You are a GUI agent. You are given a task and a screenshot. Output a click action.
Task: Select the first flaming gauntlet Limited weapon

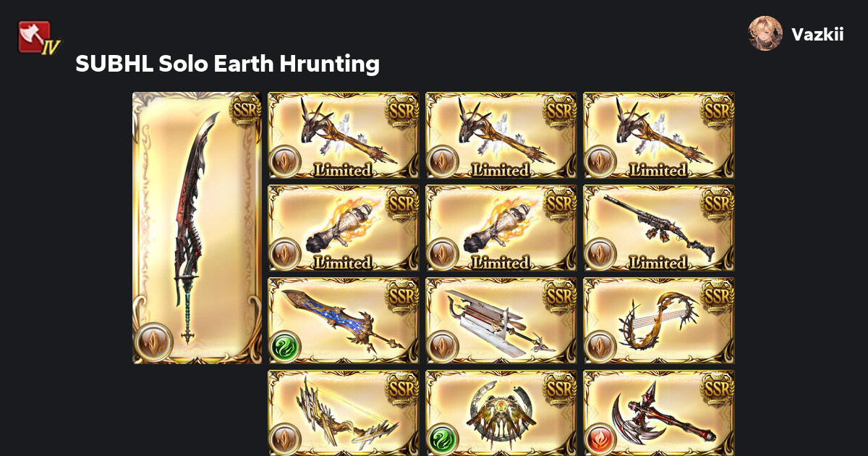pyautogui.click(x=344, y=228)
